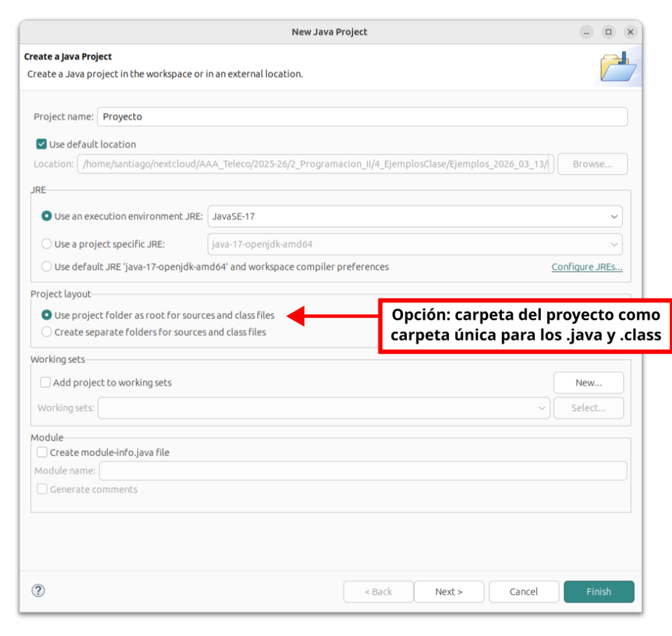Click New... working set button
The height and width of the screenshot is (636, 672).
[x=589, y=383]
